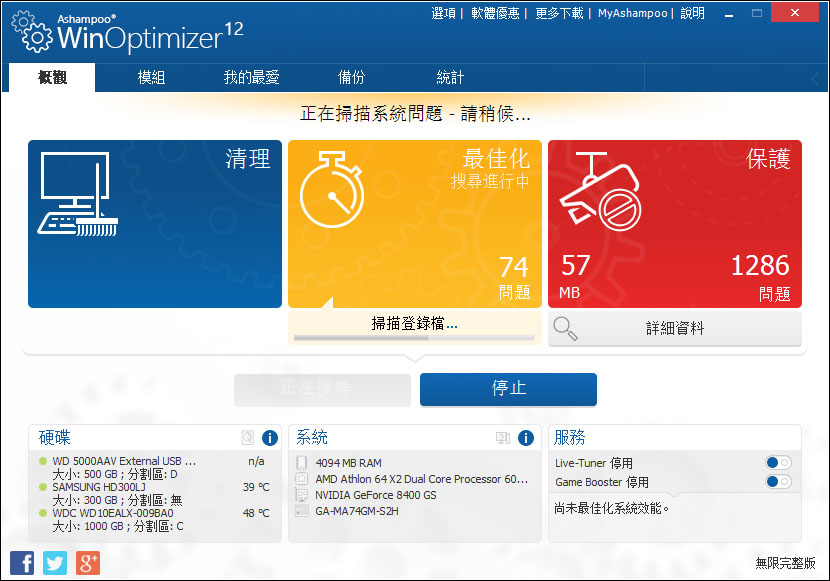Open the 軟體優惠 link
Viewport: 830px width, 581px height.
(495, 13)
